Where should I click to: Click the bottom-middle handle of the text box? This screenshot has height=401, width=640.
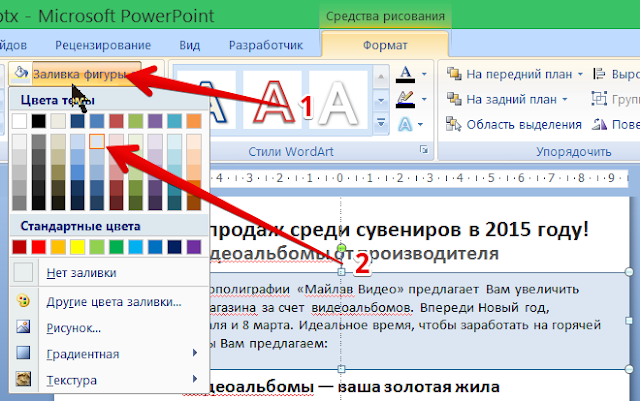click(342, 369)
